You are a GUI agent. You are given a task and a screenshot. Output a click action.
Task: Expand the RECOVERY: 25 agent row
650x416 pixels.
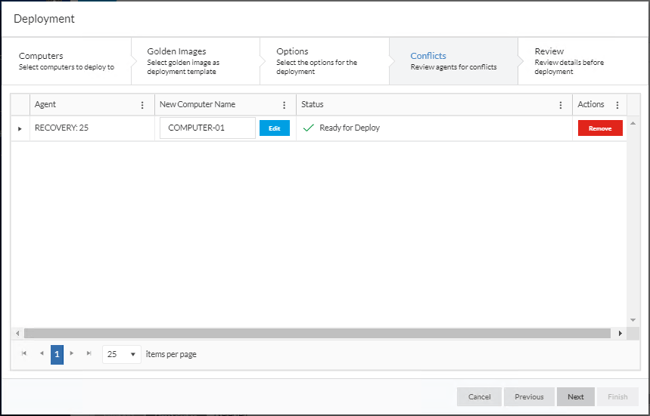(x=20, y=129)
